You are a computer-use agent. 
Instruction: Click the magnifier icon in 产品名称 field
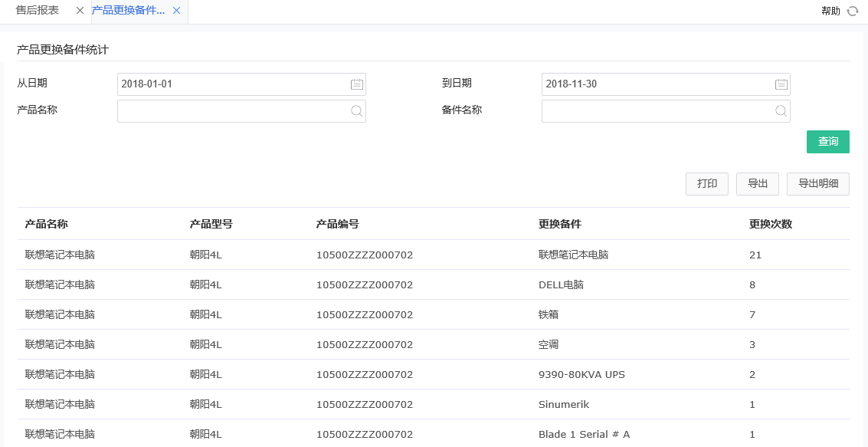point(356,111)
